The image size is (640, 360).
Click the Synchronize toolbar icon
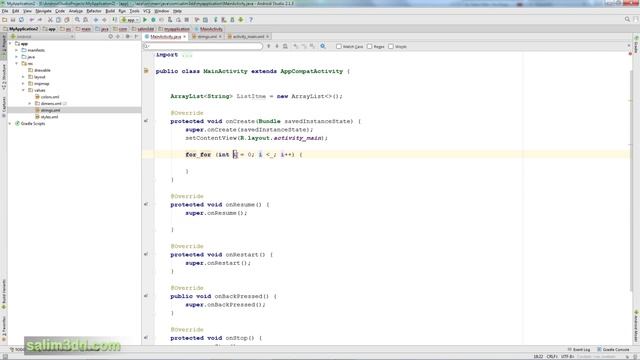coord(21,20)
